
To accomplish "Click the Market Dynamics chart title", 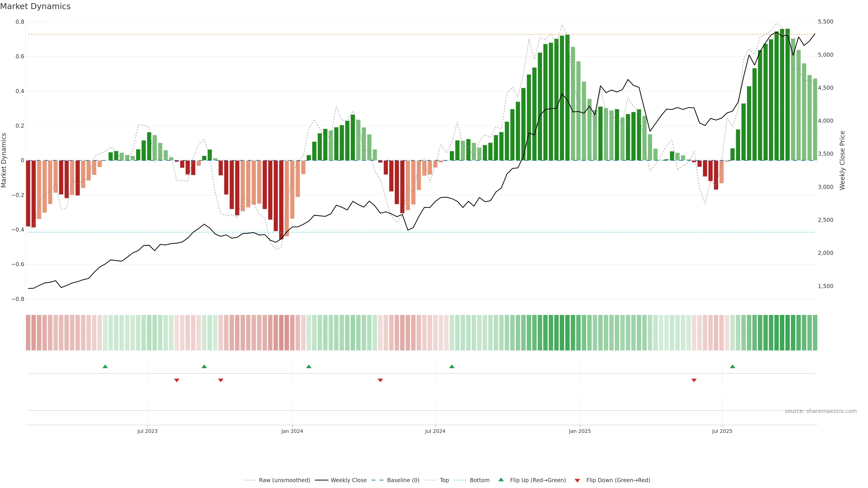I will 35,6.
